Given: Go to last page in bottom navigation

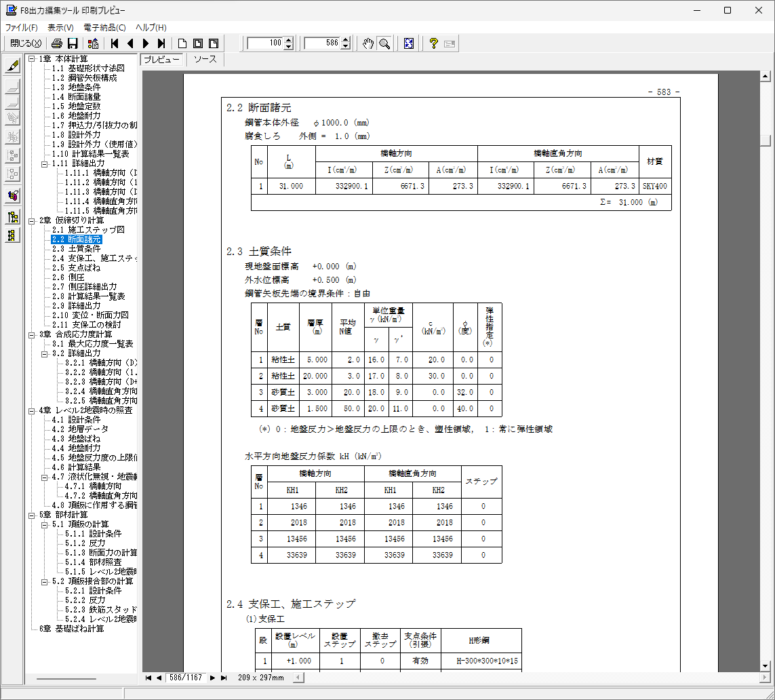Looking at the screenshot, I should 224,678.
